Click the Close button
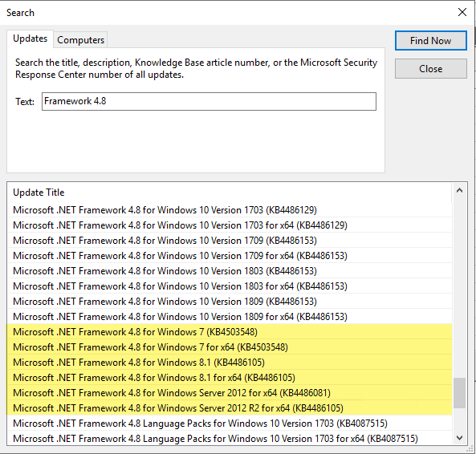This screenshot has height=454, width=476. coord(430,68)
